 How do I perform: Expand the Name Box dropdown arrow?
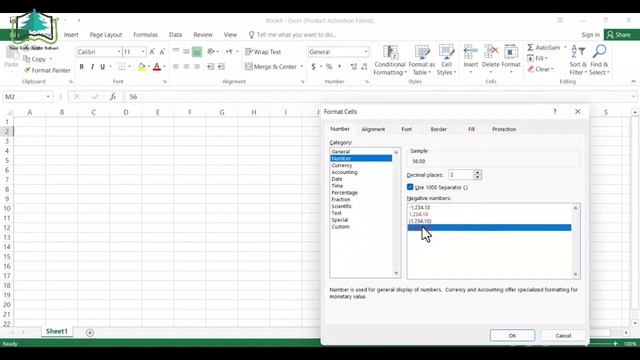coord(48,97)
